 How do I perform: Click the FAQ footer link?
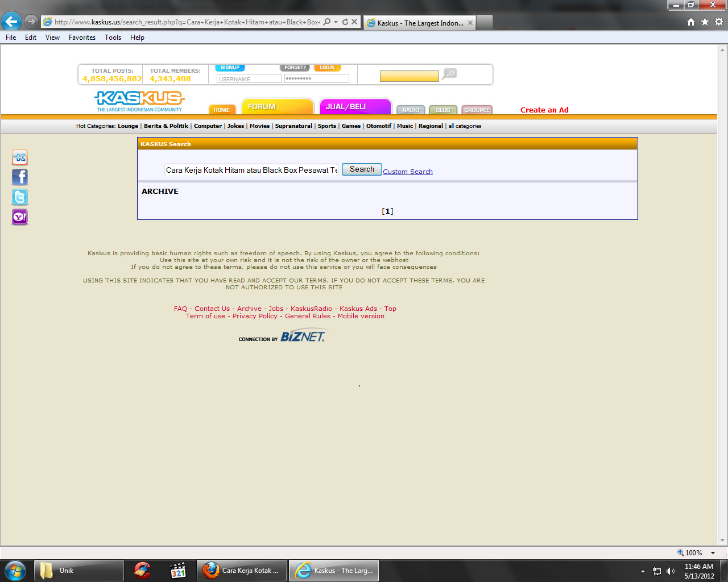pyautogui.click(x=180, y=309)
